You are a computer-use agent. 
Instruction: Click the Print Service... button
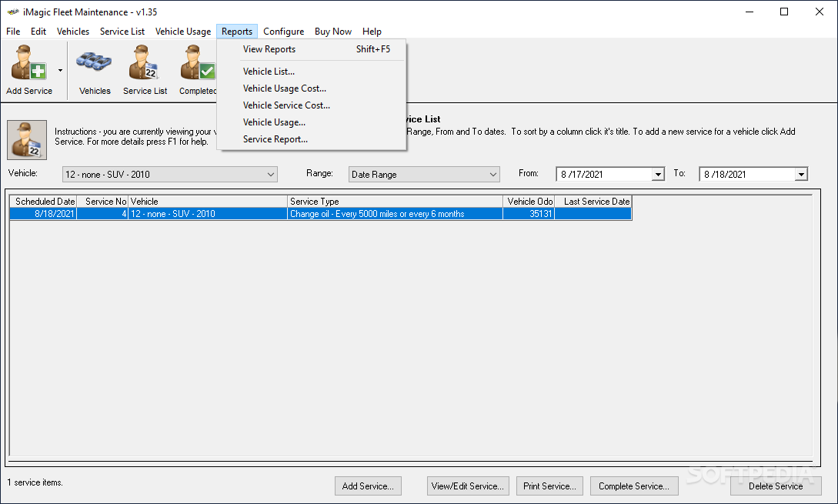(x=549, y=486)
